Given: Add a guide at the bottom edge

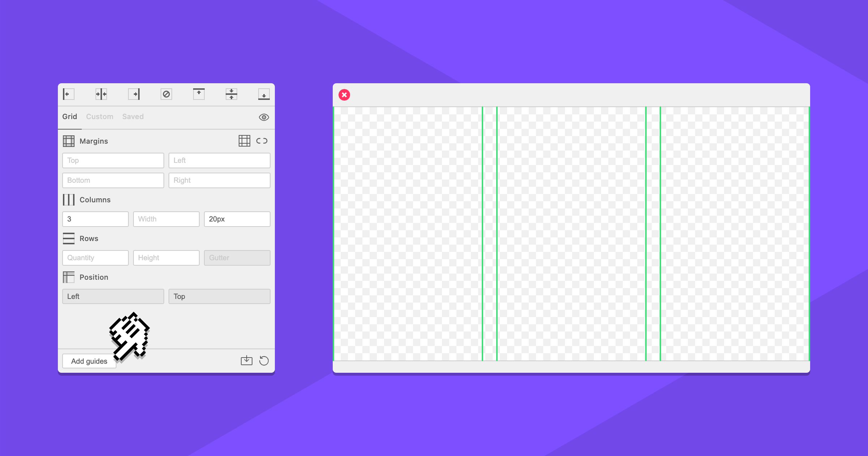Looking at the screenshot, I should [264, 94].
